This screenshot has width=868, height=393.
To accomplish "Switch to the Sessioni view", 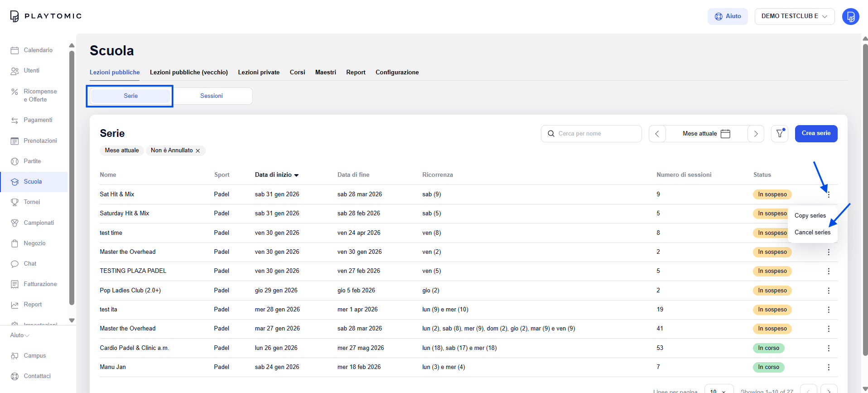I will [212, 96].
